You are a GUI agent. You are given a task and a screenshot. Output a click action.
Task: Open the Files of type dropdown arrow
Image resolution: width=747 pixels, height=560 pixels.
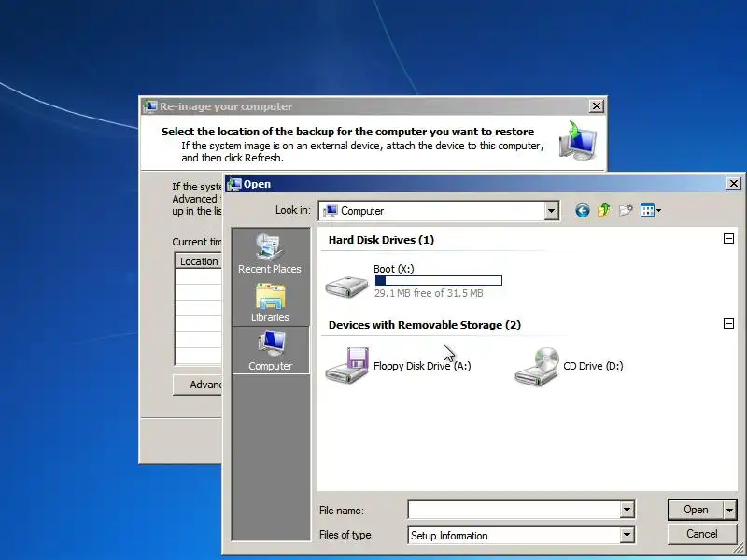(627, 535)
